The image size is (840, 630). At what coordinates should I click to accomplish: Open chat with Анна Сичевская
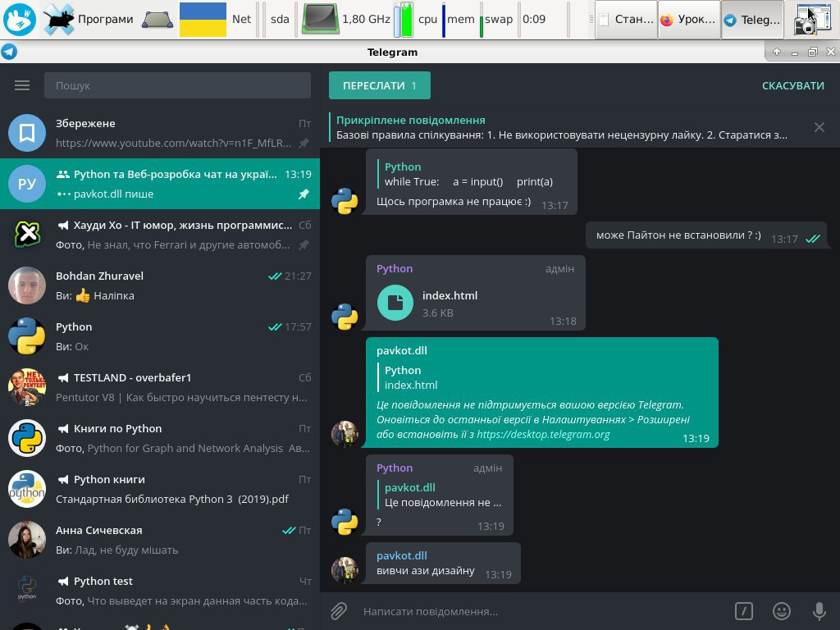[x=160, y=540]
